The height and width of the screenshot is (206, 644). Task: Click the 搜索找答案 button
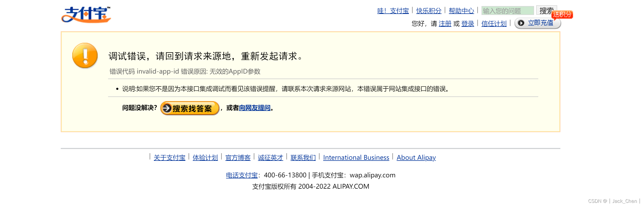190,108
